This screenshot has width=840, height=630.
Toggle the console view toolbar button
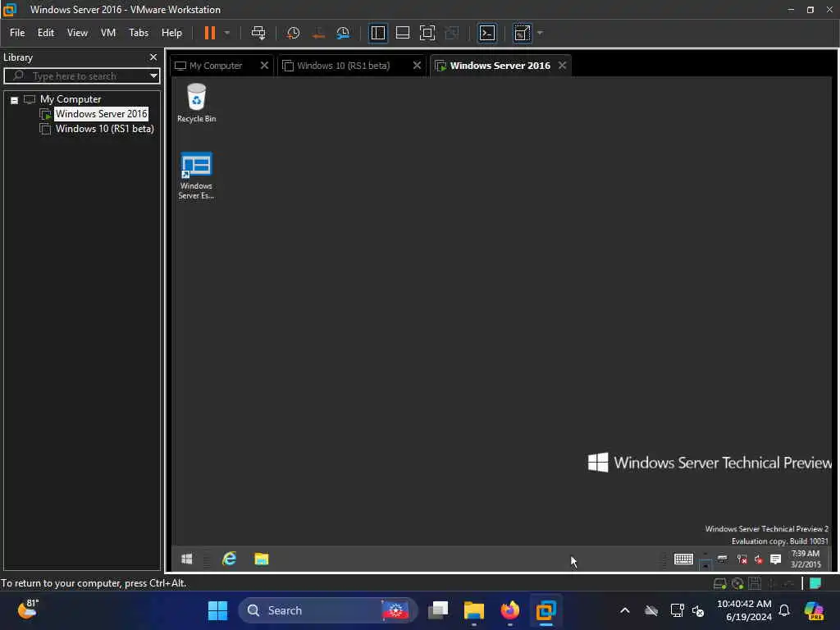tap(487, 33)
